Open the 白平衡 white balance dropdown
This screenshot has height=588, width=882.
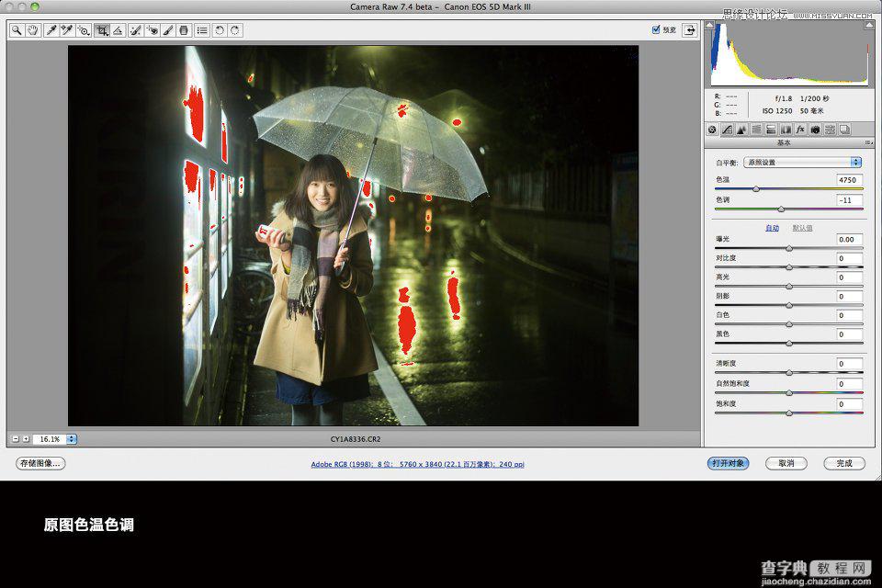803,162
